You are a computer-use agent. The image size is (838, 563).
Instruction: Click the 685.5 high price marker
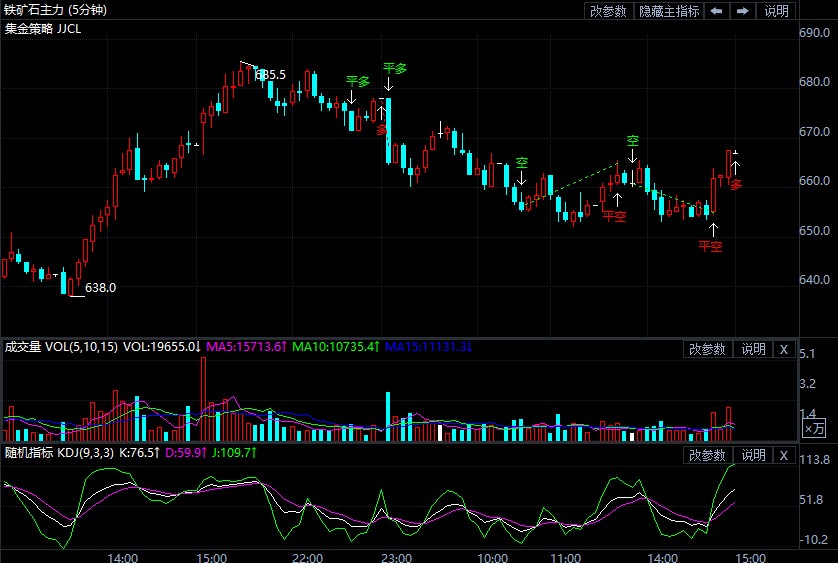pos(270,74)
